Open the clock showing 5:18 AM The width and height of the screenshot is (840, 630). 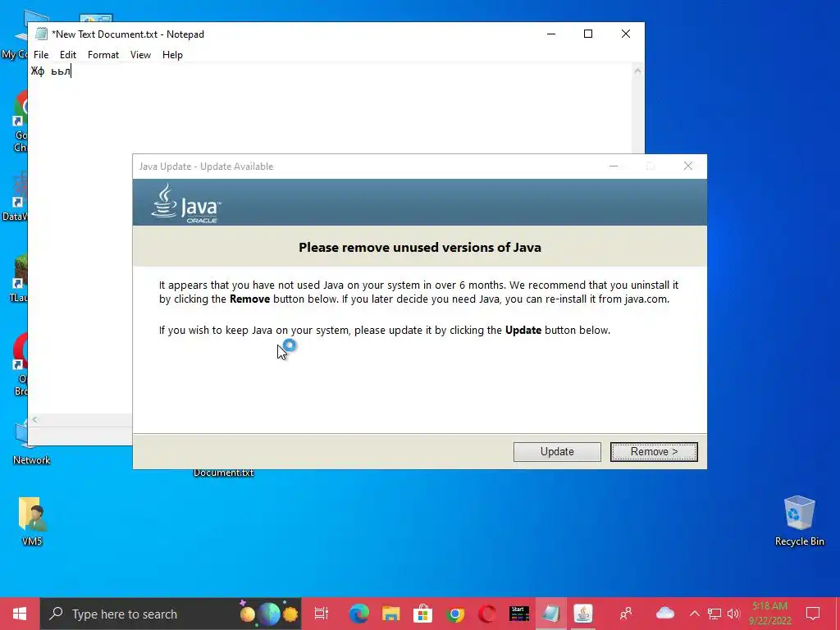click(x=769, y=614)
